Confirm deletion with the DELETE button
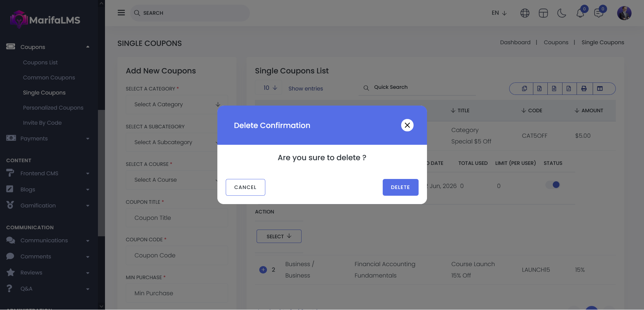 tap(400, 187)
